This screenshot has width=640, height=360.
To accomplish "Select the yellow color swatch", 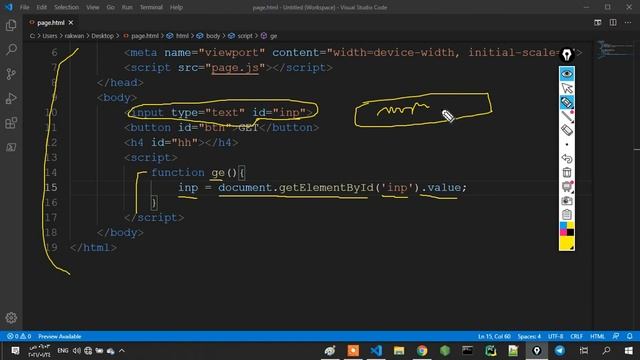I will [x=567, y=243].
